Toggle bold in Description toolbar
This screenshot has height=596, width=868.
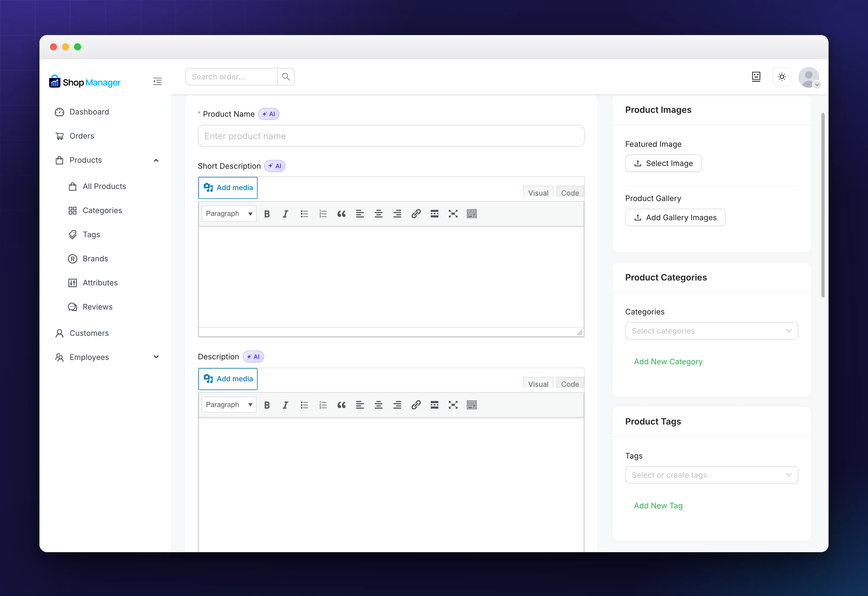pyautogui.click(x=267, y=405)
